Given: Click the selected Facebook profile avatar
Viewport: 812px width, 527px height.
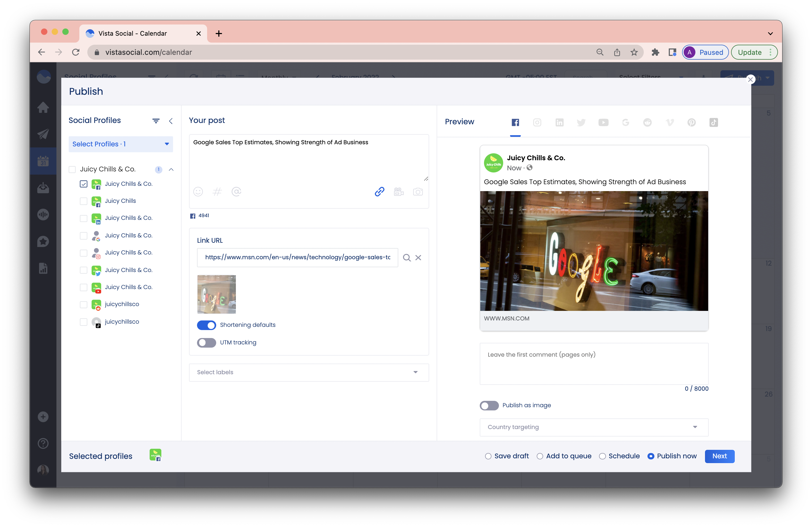Looking at the screenshot, I should coord(155,455).
